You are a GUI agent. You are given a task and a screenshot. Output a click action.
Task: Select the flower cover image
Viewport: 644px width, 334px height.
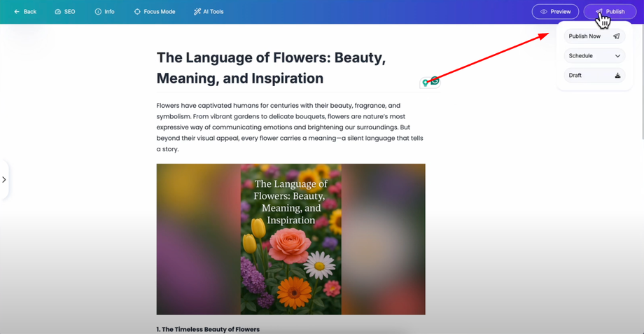pyautogui.click(x=290, y=239)
